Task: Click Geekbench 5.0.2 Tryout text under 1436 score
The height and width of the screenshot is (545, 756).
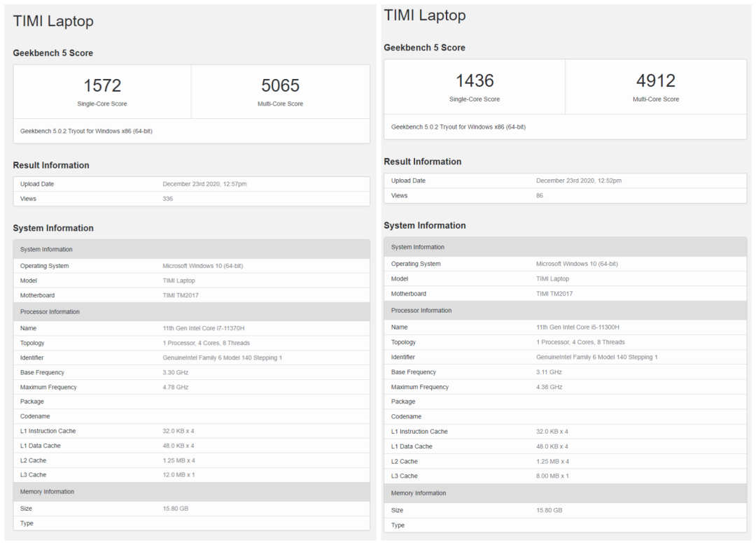Action: pos(458,127)
